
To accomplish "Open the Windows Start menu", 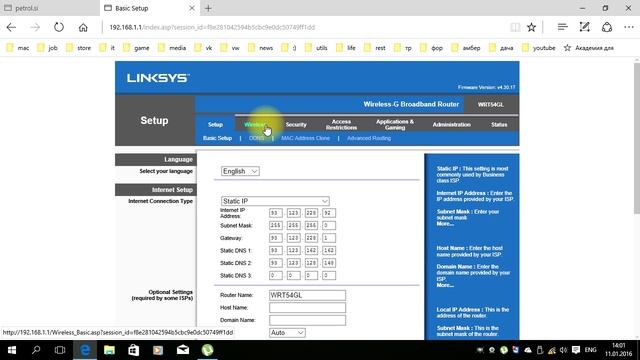I will tap(12, 350).
